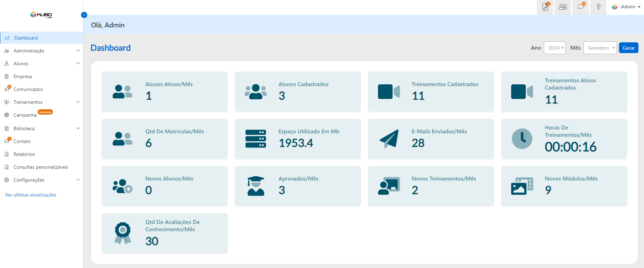Click the paper plane icon for E-Mails Enviados

tap(389, 139)
